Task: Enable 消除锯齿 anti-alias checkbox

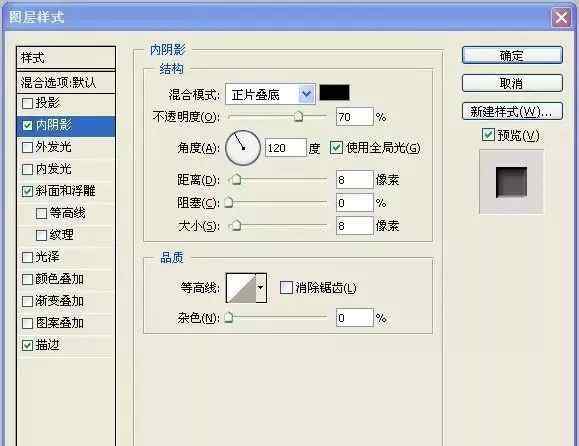Action: tap(286, 288)
